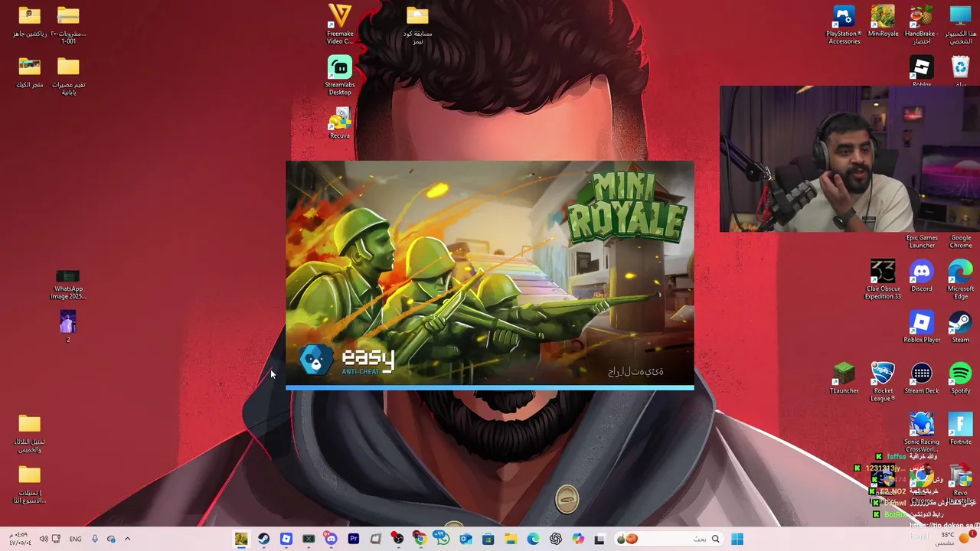The image size is (980, 551).
Task: Open Sonic Racing CrossWorlds shortcut
Action: click(x=921, y=432)
